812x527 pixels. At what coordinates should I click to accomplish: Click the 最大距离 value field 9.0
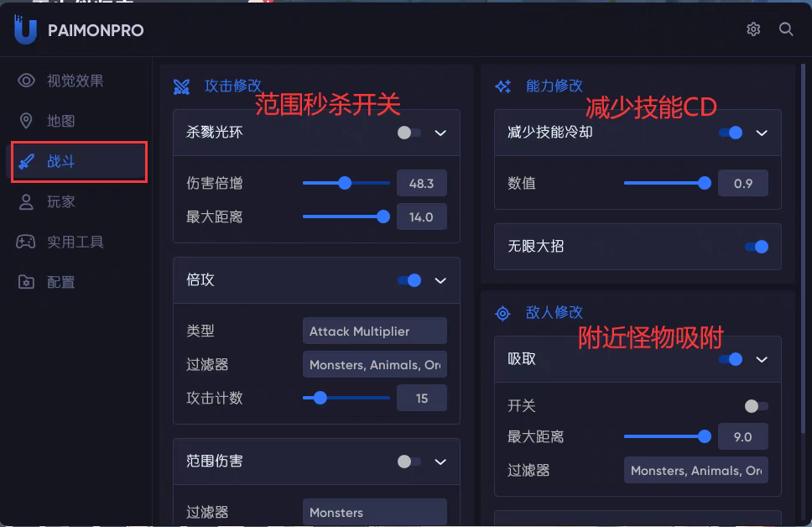tap(743, 436)
